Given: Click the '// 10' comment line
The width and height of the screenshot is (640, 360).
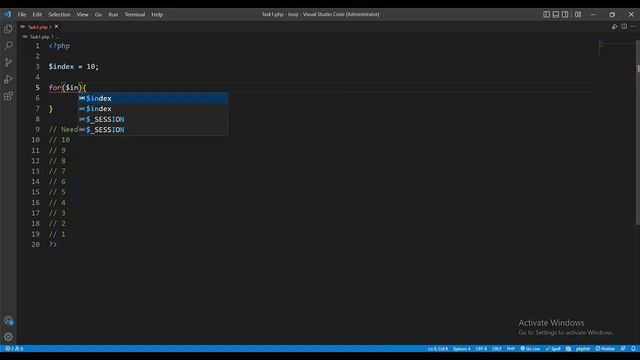Looking at the screenshot, I should [x=60, y=140].
